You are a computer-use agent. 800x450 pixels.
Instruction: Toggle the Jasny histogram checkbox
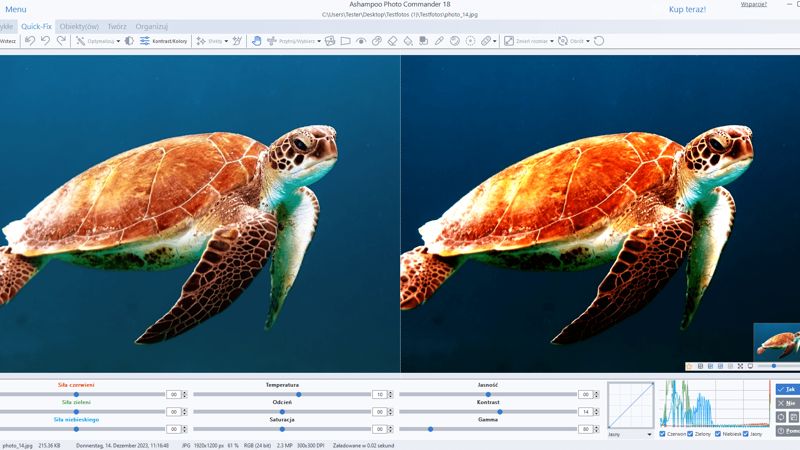point(745,434)
